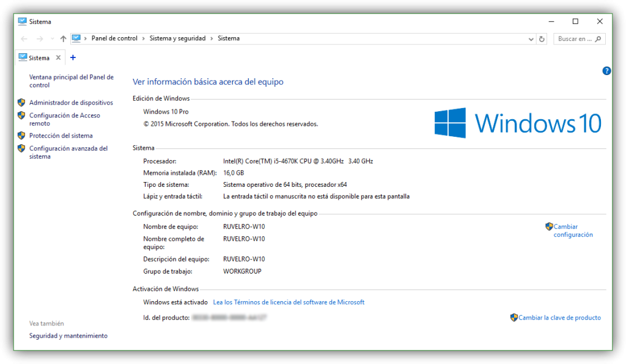Open Administrador de dispositivos
This screenshot has height=364, width=626.
click(x=71, y=103)
